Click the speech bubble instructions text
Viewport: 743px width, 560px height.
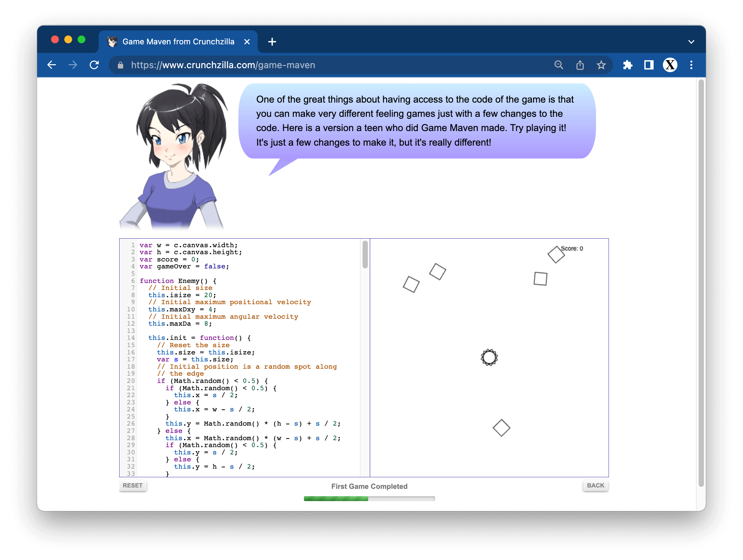coord(415,121)
